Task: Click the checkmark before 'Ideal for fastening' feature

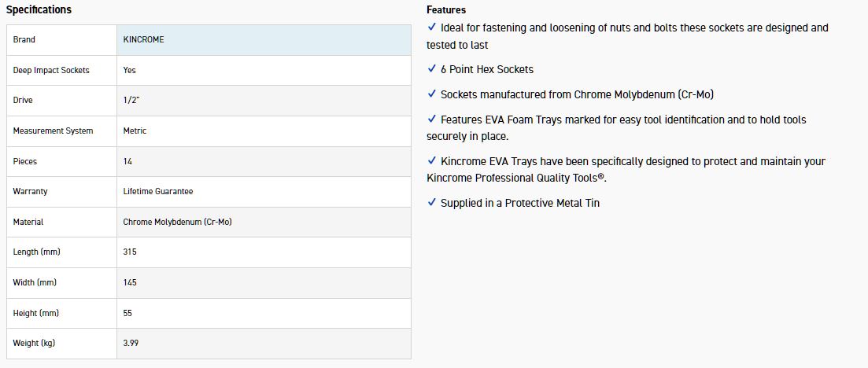Action: click(431, 28)
